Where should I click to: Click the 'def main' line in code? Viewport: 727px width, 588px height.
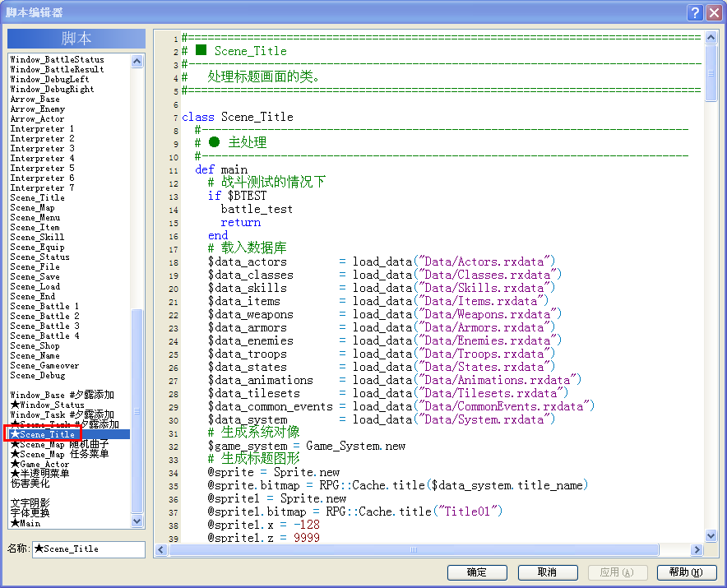221,169
